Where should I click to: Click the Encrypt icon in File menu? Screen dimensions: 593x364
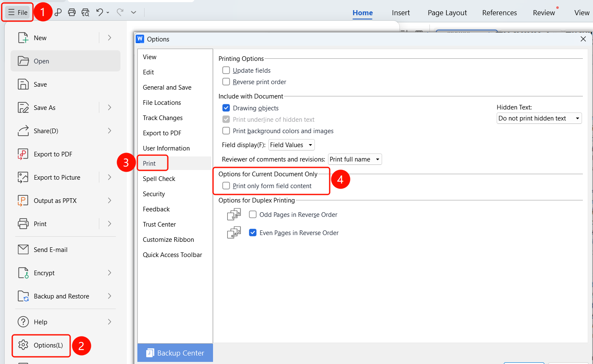pos(23,273)
